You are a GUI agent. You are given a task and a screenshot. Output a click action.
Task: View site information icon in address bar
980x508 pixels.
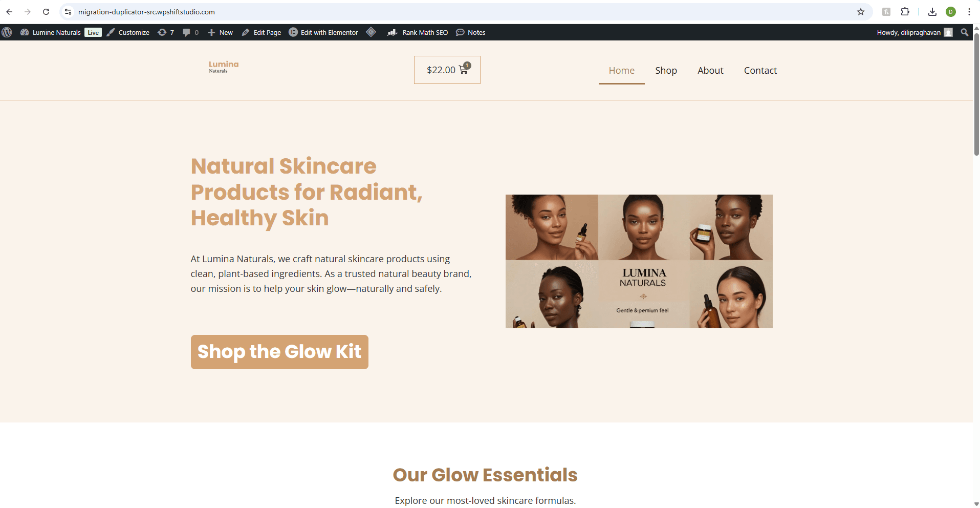tap(68, 12)
